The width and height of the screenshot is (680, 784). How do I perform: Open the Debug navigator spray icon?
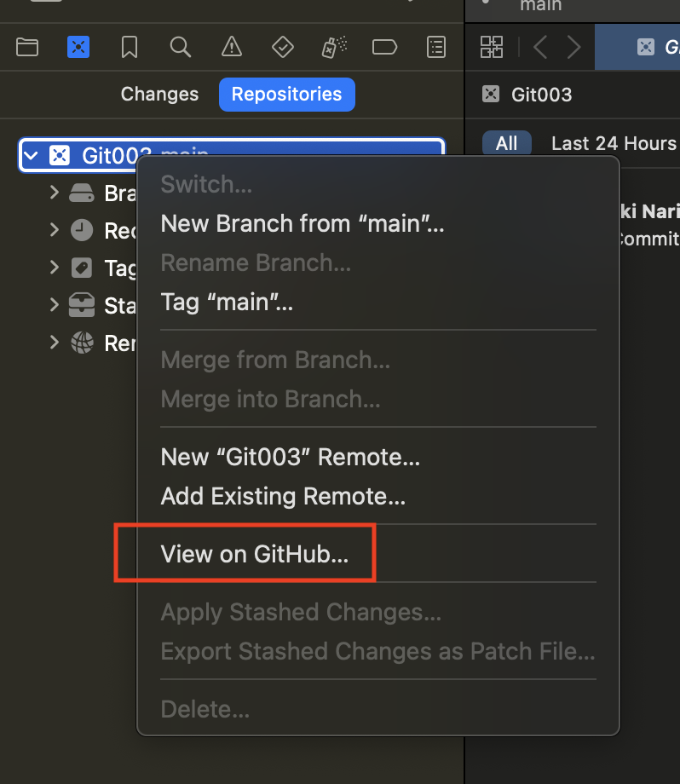pyautogui.click(x=334, y=47)
